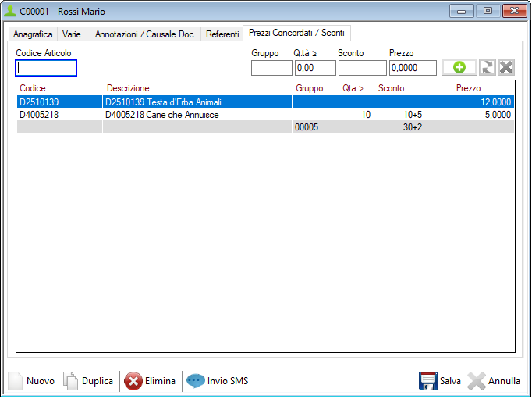
Task: Click the Gruppo text field
Action: [271, 68]
